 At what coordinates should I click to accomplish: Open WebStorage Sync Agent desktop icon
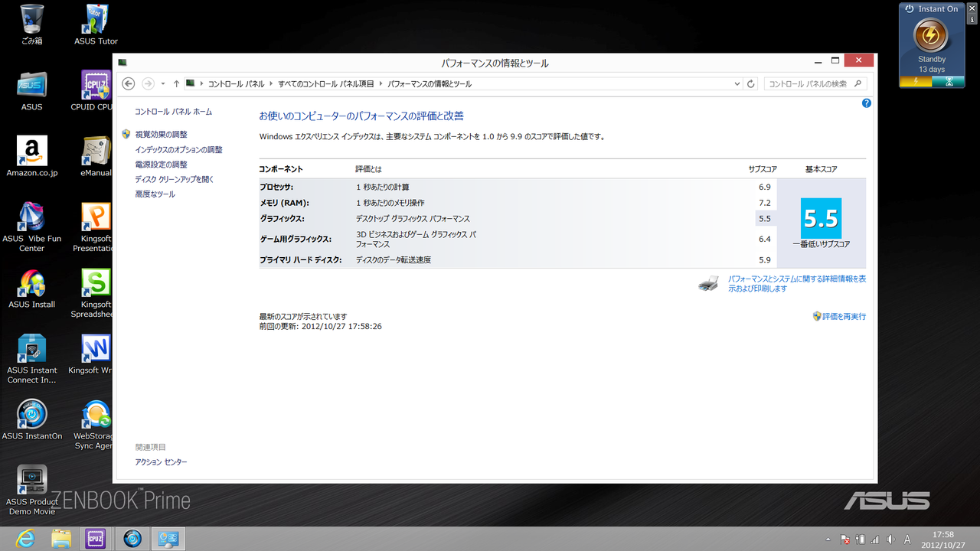93,424
